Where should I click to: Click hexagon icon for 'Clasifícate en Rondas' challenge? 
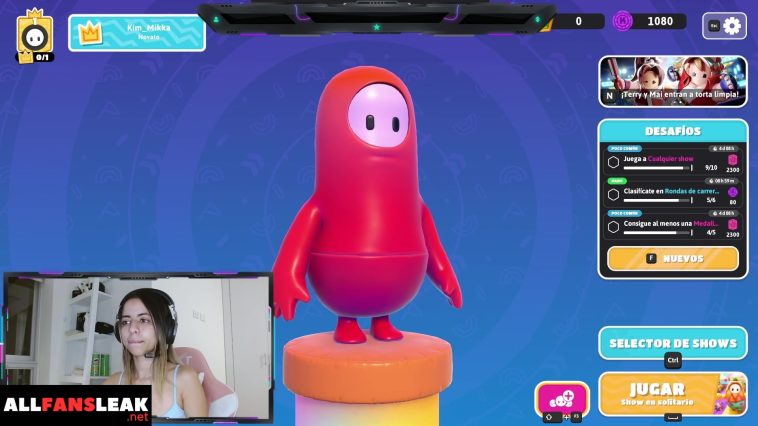tap(613, 194)
